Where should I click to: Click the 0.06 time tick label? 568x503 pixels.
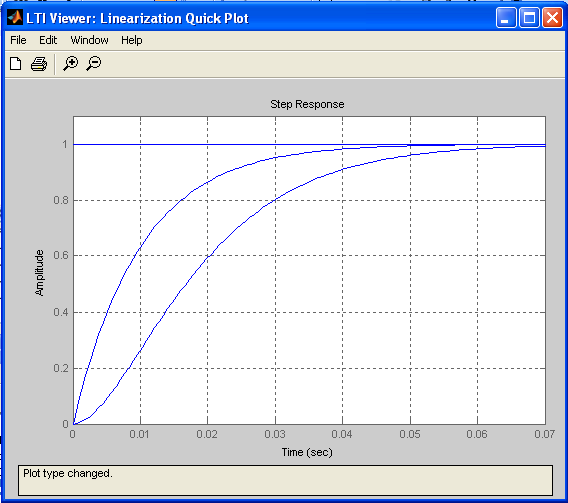tap(477, 434)
